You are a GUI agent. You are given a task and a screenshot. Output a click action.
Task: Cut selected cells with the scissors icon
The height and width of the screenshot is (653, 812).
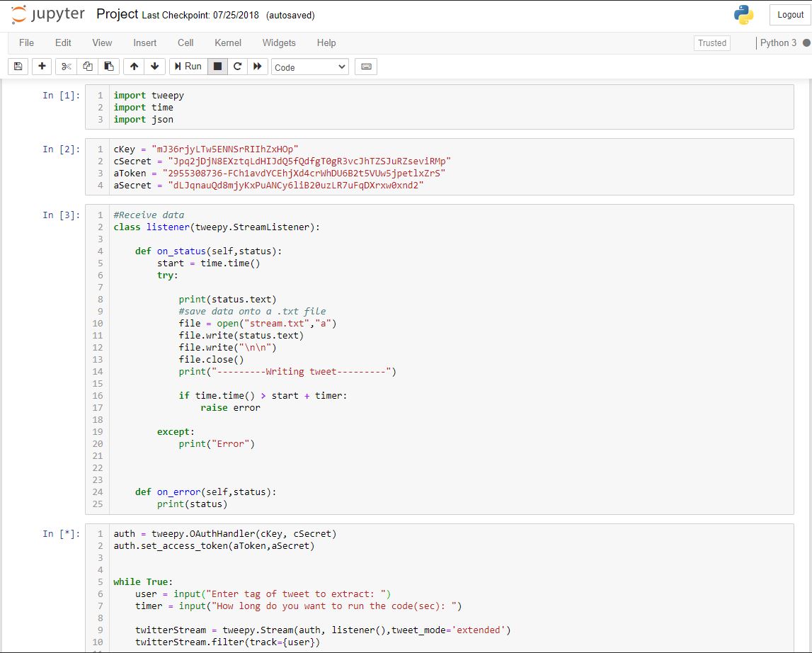tap(67, 67)
